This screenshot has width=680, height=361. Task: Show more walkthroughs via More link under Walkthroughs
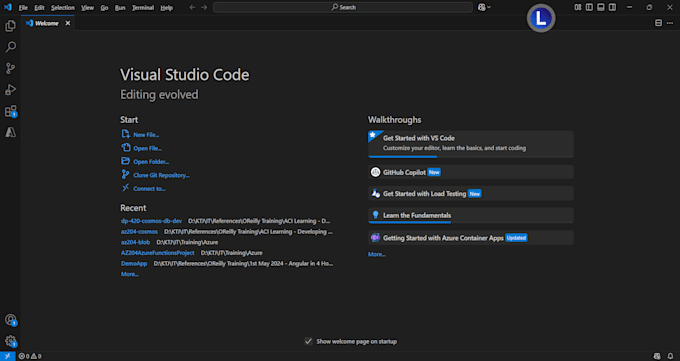pos(377,254)
